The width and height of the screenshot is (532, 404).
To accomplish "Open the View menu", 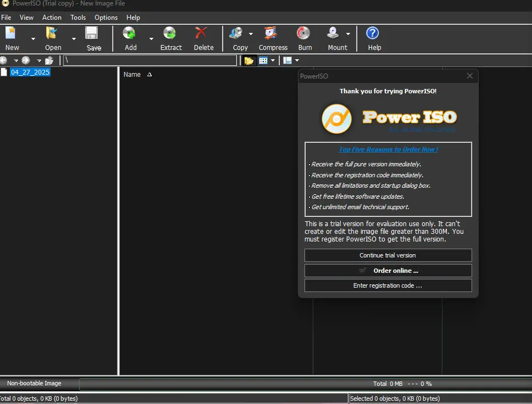I will tap(26, 18).
